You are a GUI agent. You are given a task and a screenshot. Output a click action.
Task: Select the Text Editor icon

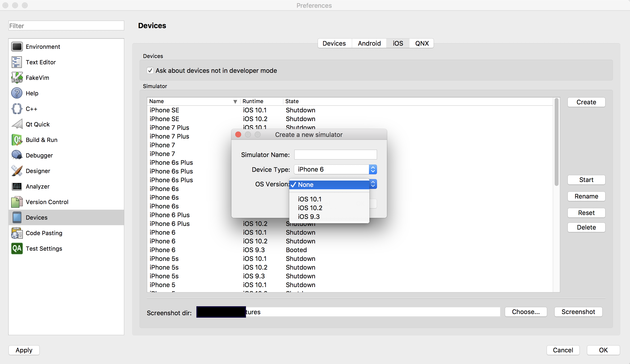point(17,62)
